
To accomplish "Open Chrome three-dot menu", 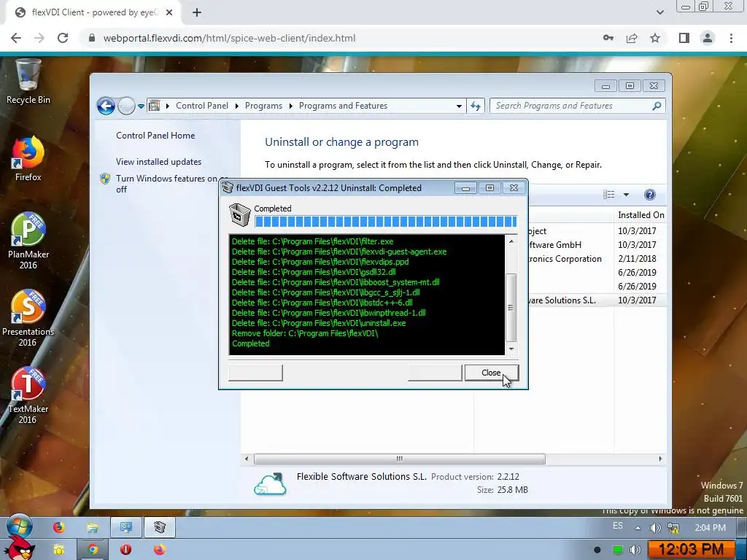I will [x=731, y=38].
